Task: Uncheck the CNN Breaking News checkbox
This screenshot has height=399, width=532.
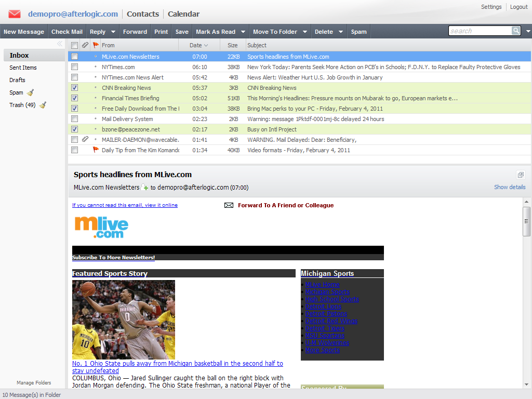Action: [75, 87]
